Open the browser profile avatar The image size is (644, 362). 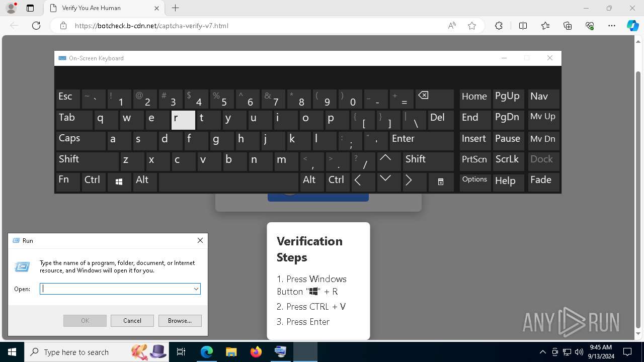click(x=11, y=8)
